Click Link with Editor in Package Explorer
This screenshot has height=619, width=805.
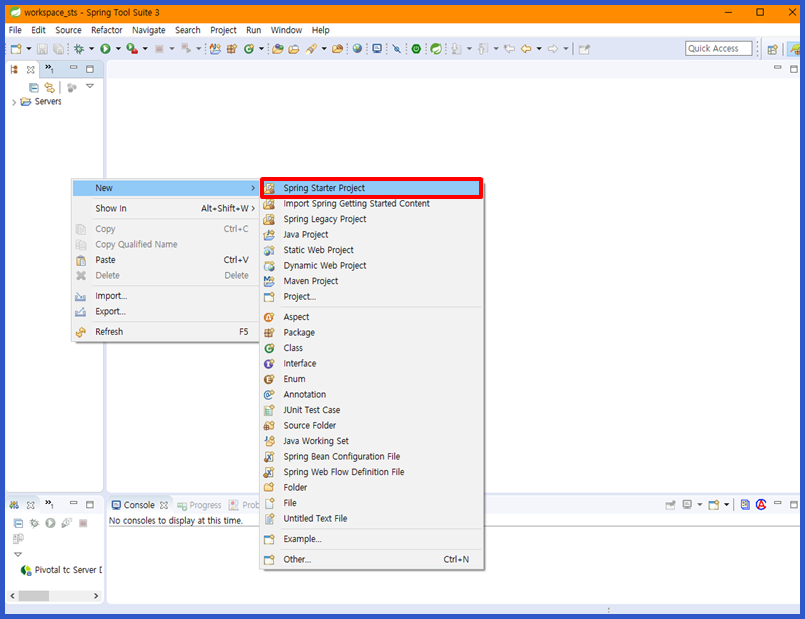pos(49,87)
